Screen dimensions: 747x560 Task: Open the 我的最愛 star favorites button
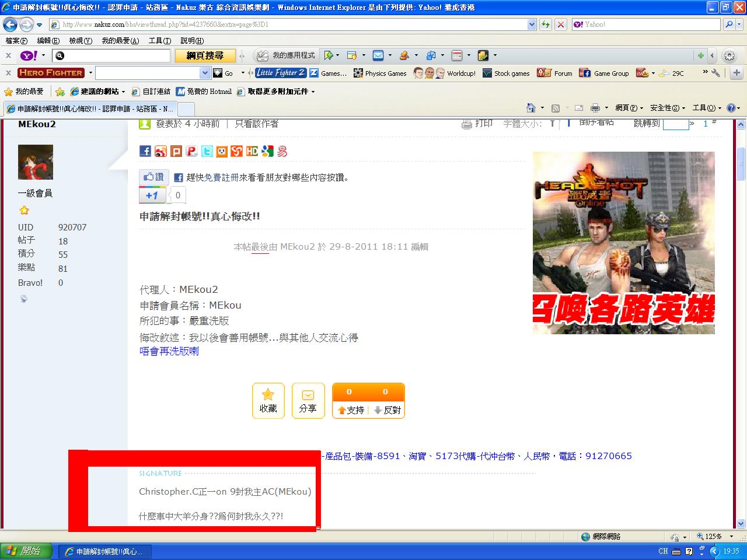24,92
